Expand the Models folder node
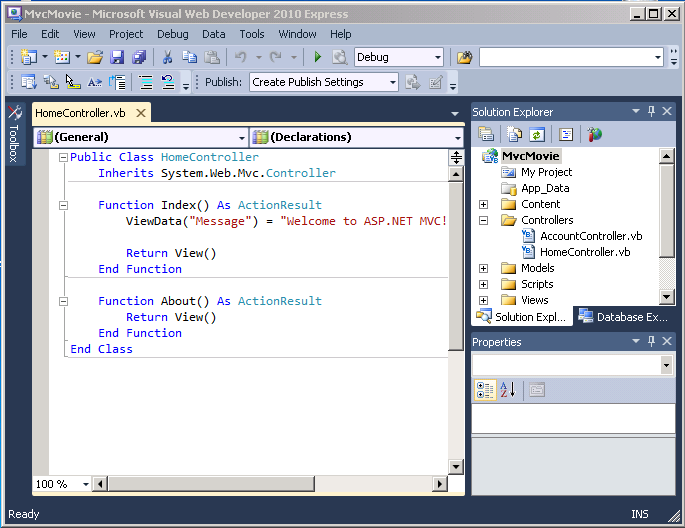The width and height of the screenshot is (685, 528). tap(484, 268)
